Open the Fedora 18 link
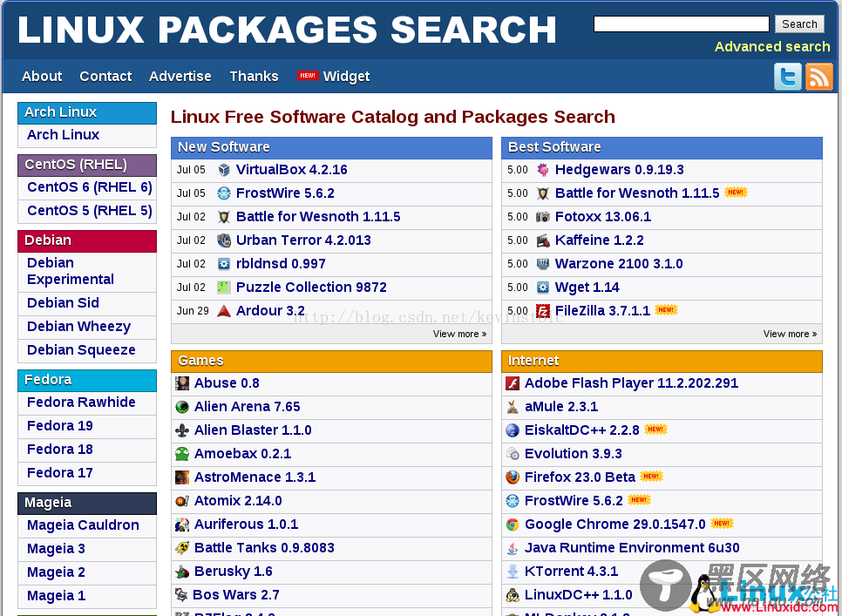This screenshot has height=616, width=842. (59, 449)
